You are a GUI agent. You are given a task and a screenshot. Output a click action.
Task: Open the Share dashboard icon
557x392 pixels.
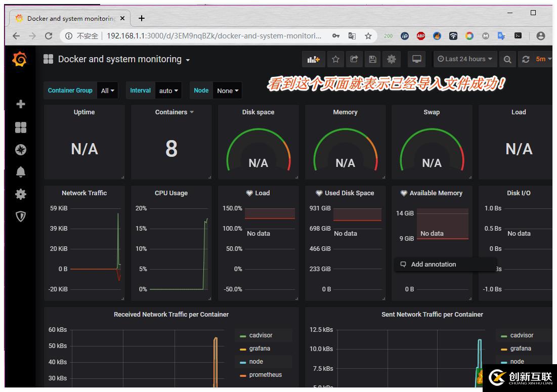point(354,59)
